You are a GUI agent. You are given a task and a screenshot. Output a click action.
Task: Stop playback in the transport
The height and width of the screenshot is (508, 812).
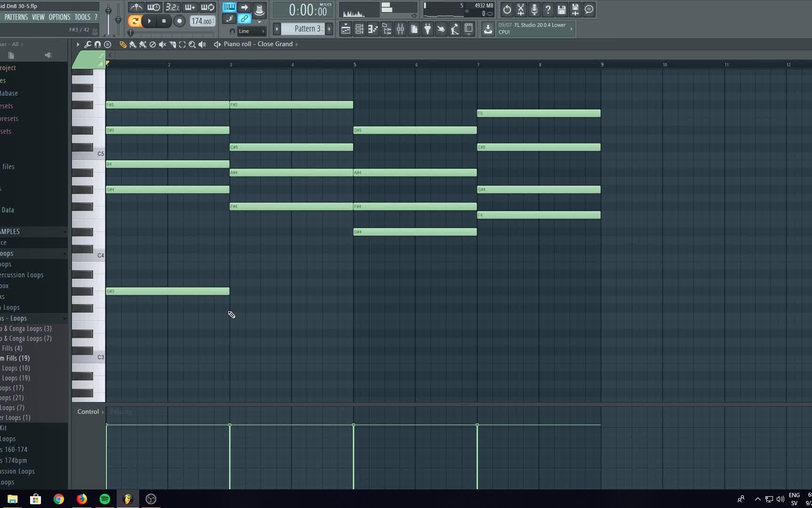pyautogui.click(x=164, y=21)
